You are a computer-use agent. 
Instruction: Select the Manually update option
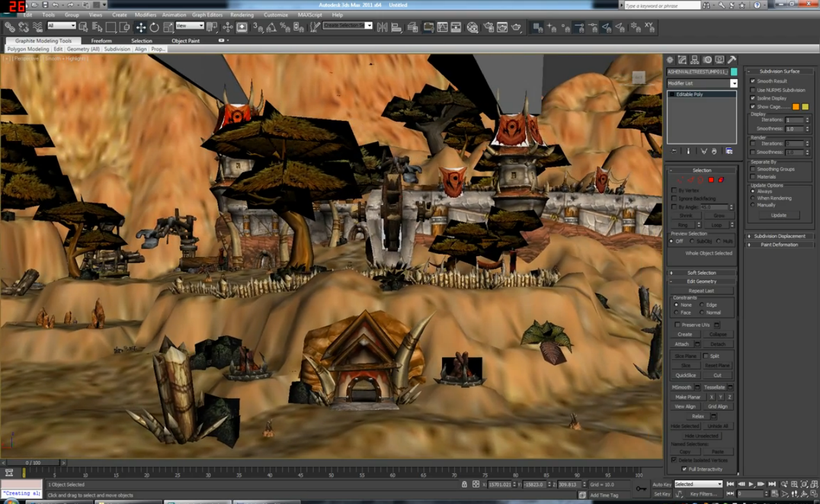point(753,205)
